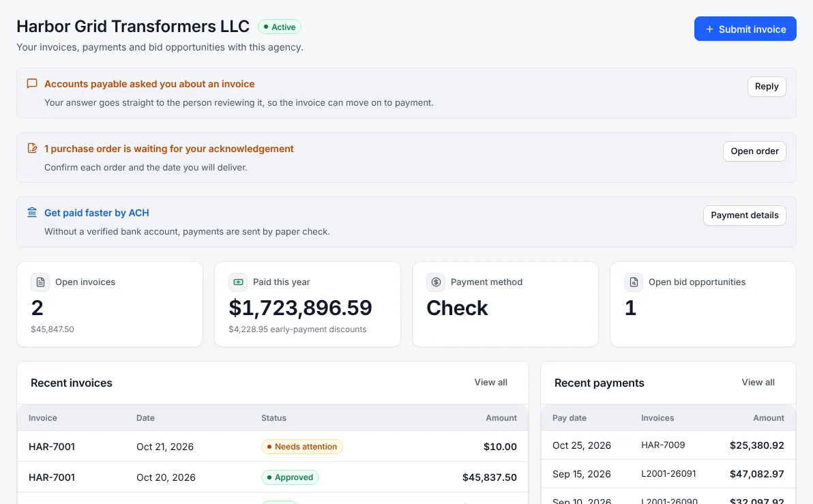813x504 pixels.
Task: Click the purchase order edit icon
Action: pos(32,148)
